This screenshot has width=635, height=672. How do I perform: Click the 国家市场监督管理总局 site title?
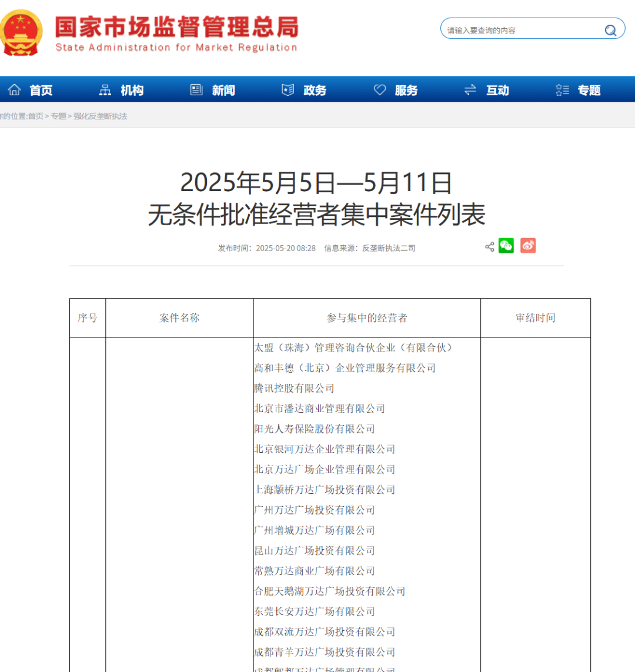(x=176, y=27)
